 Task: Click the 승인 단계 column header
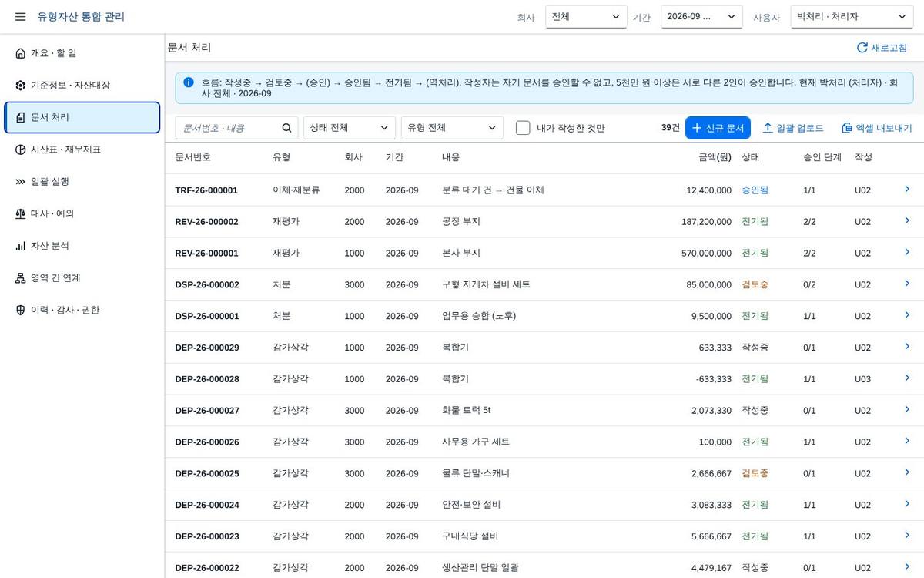click(x=822, y=157)
